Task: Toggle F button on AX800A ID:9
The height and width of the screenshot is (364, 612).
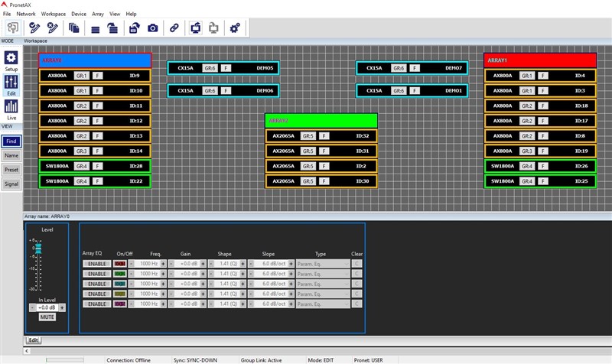Action: [x=98, y=76]
